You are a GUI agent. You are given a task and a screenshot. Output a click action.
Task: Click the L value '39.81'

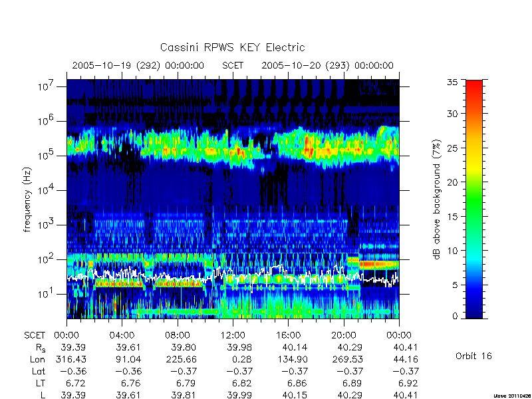pyautogui.click(x=184, y=395)
